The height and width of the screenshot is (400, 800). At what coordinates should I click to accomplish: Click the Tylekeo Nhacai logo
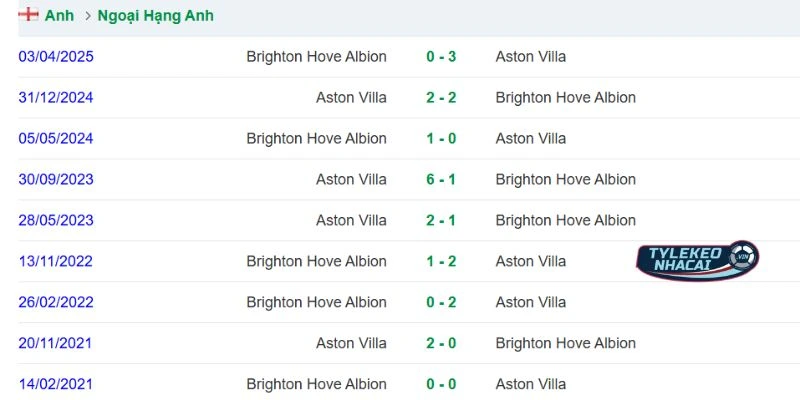click(697, 260)
